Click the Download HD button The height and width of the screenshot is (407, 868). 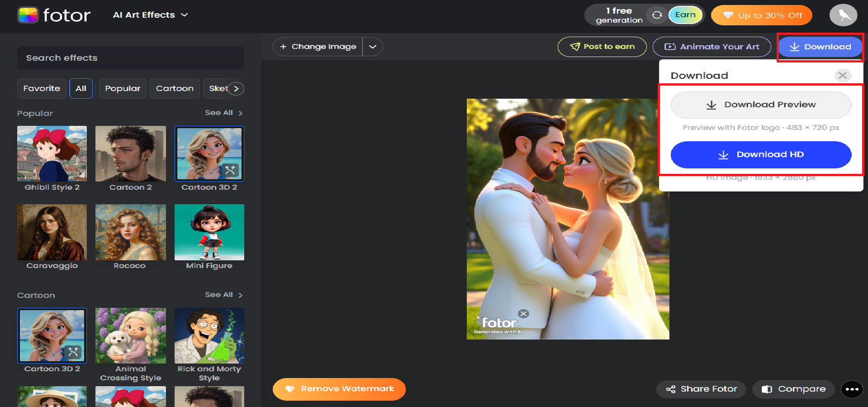click(x=761, y=154)
